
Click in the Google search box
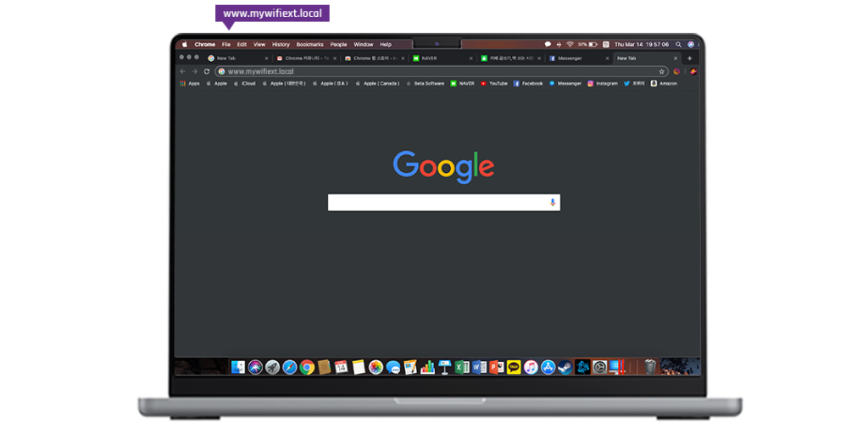444,203
